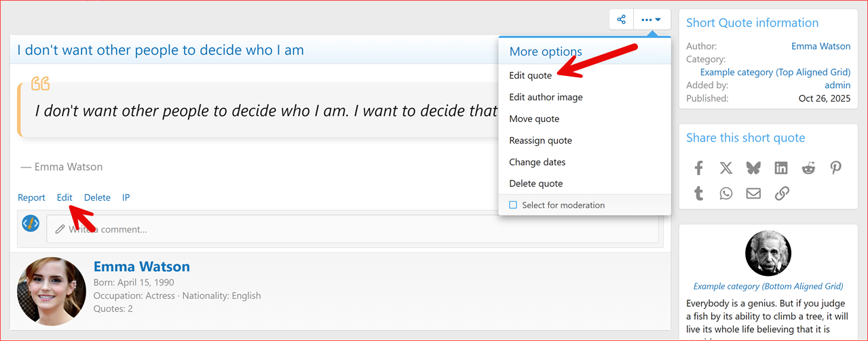Image resolution: width=868 pixels, height=341 pixels.
Task: Share quote on Tumblr
Action: pyautogui.click(x=698, y=194)
